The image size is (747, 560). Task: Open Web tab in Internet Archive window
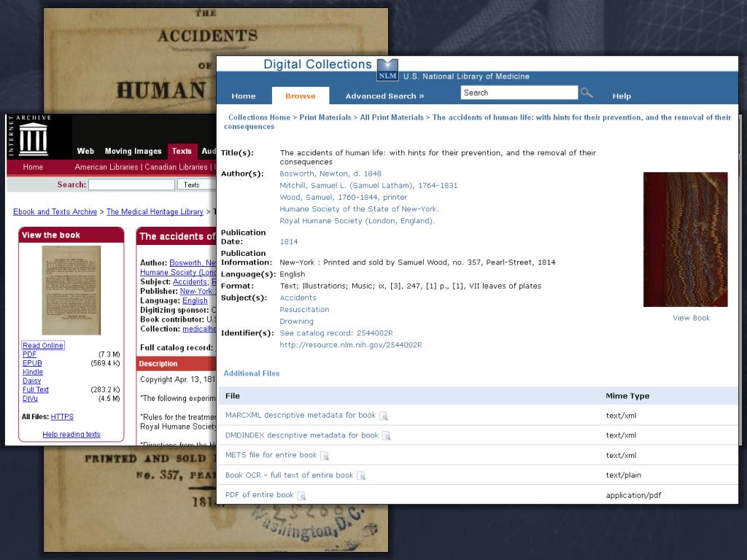coord(85,151)
